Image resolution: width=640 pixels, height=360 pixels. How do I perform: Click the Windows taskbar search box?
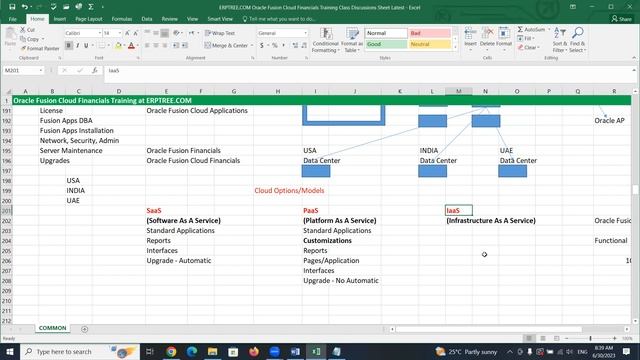point(80,351)
